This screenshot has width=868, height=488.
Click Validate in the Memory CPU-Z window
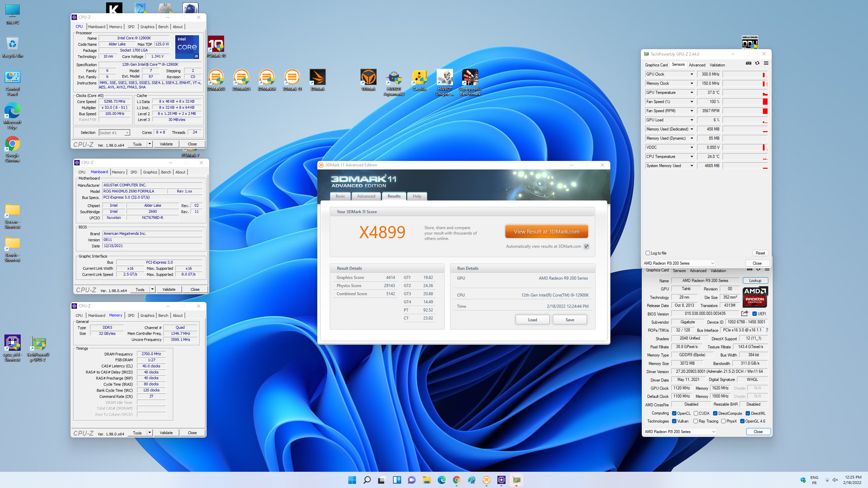click(x=166, y=433)
